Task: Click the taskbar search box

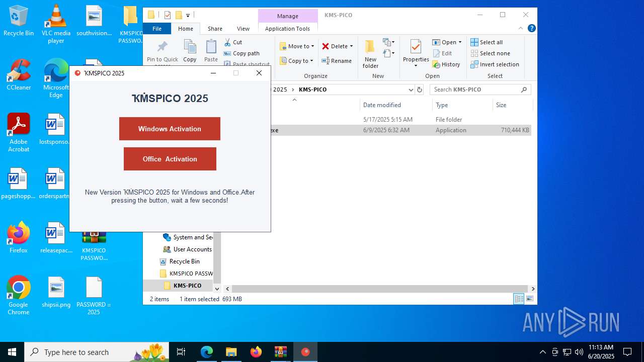Action: point(97,352)
